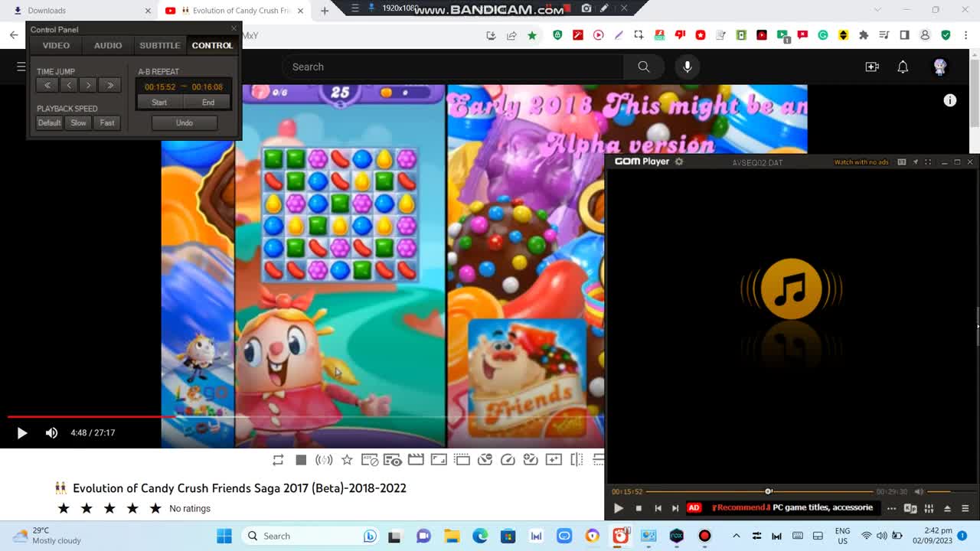The image size is (980, 551).
Task: Open Grammarly extension icon
Action: (x=823, y=35)
